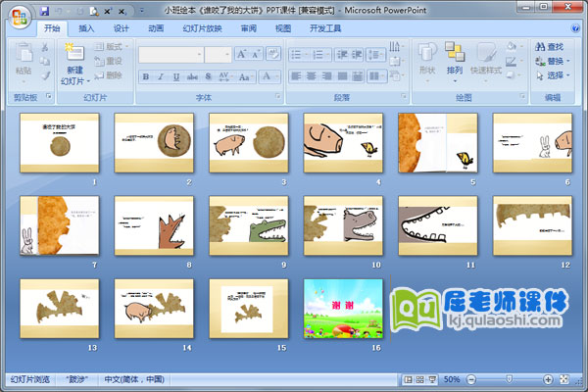Screen dimensions: 588x392
Task: Open the Insert ribbon tab
Action: (87, 28)
